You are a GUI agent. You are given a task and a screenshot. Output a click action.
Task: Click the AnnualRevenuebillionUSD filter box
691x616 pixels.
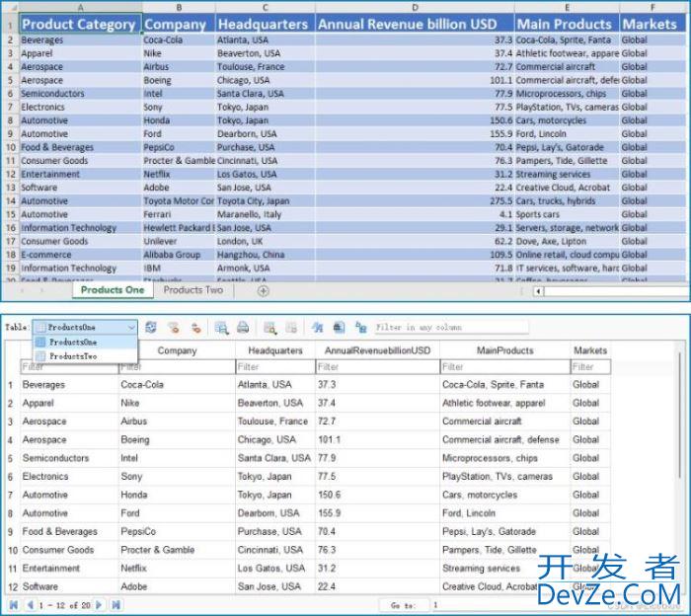[x=377, y=366]
